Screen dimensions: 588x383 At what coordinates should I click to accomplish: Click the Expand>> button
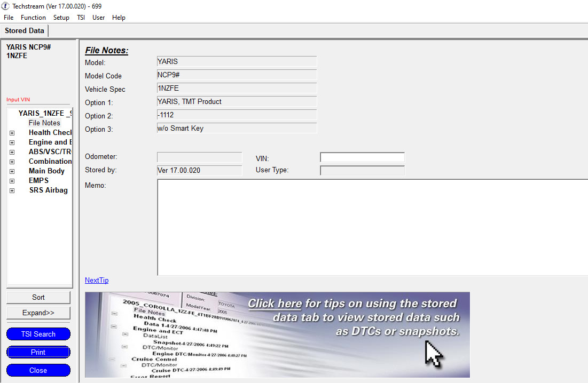click(x=38, y=313)
